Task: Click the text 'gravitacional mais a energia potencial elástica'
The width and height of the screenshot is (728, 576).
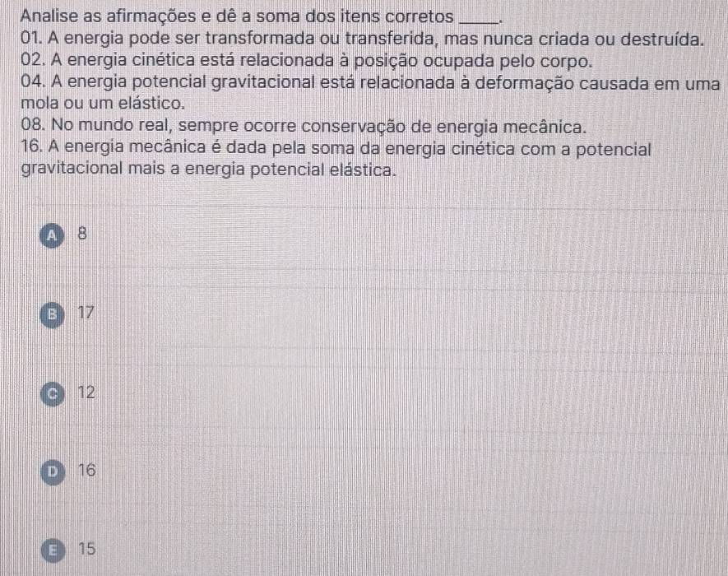Action: (209, 170)
